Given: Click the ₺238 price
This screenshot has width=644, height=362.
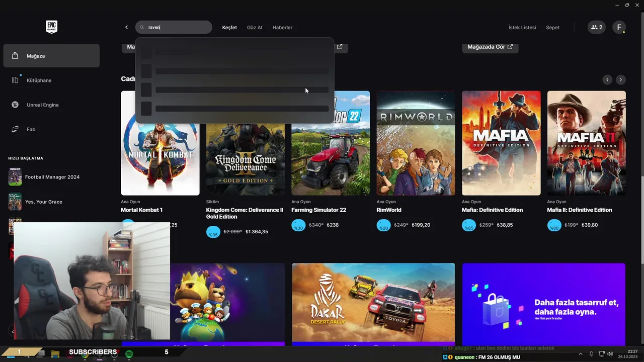Looking at the screenshot, I should 333,225.
